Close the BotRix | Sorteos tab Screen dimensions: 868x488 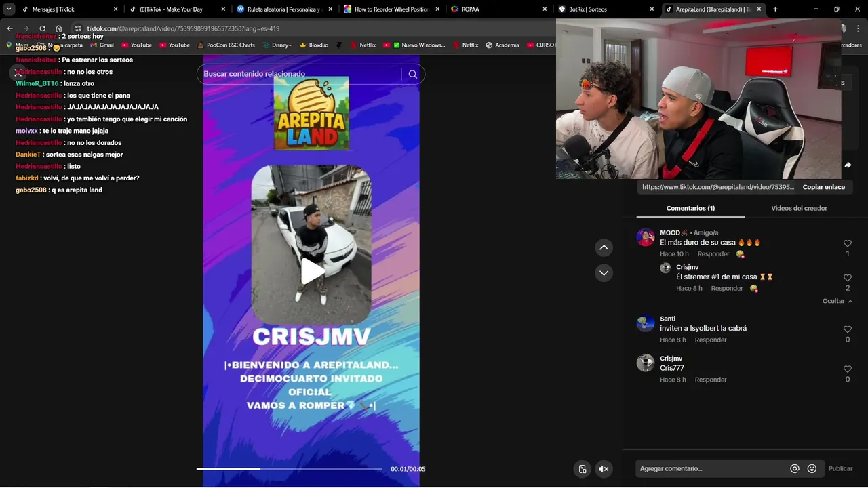652,9
